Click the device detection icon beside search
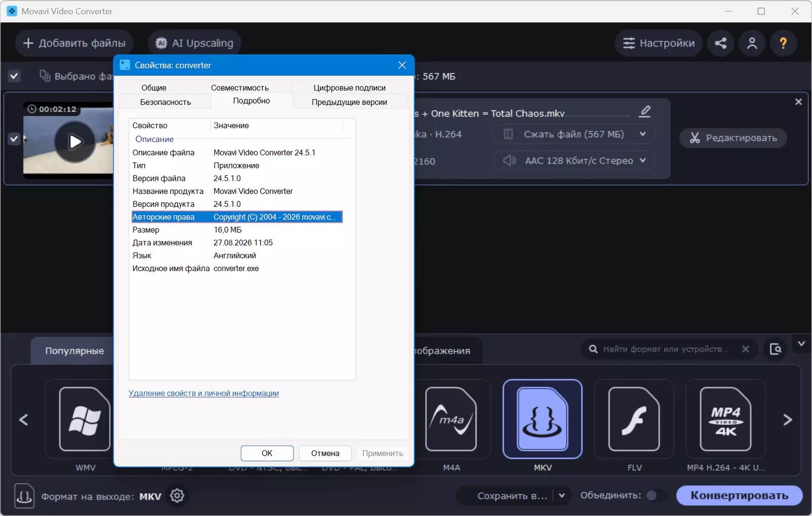Screen dimensions: 812x516 coord(776,349)
